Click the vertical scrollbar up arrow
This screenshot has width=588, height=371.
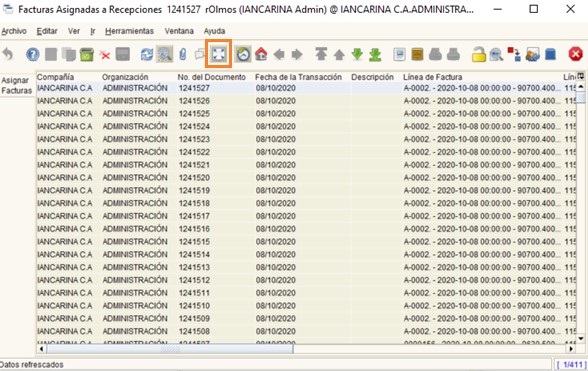[580, 87]
